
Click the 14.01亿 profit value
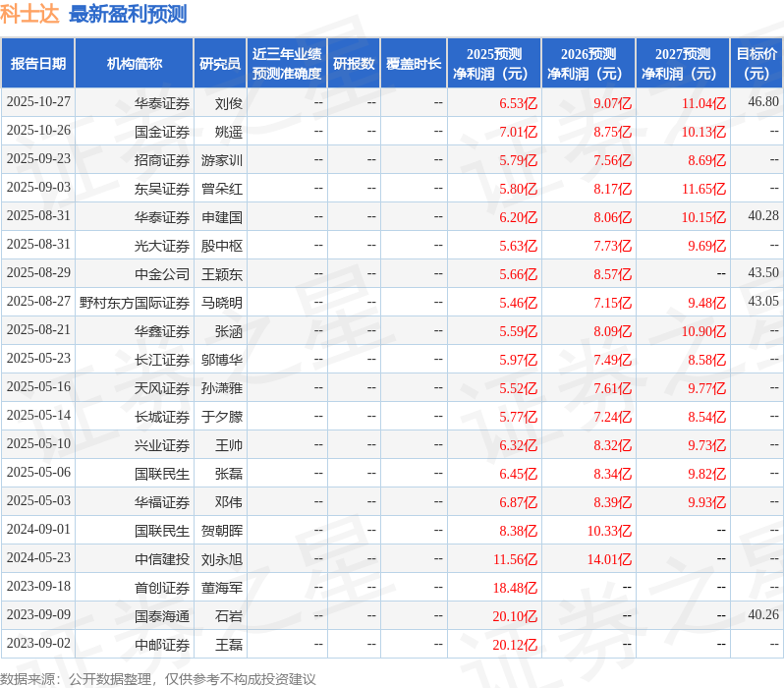[609, 559]
